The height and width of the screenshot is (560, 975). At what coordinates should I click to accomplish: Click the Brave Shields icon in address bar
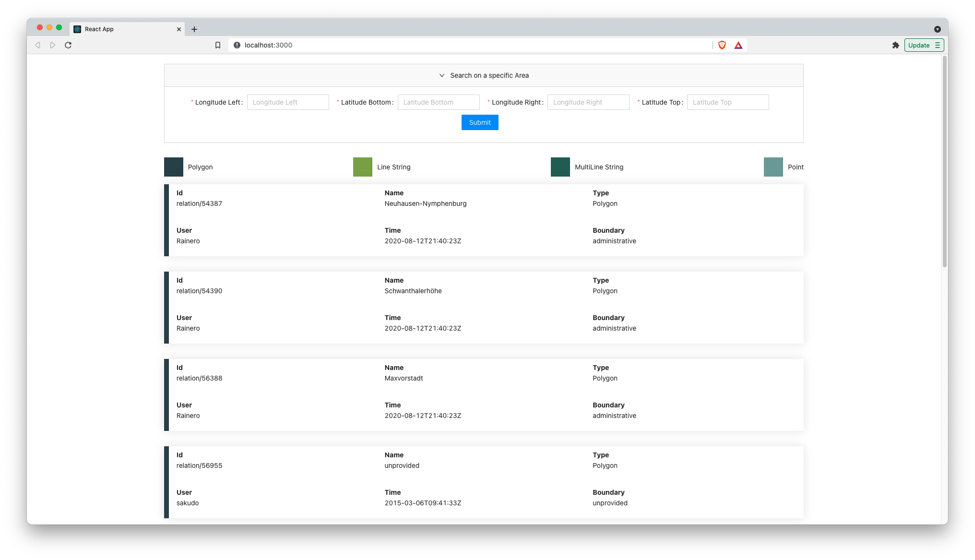click(x=722, y=45)
